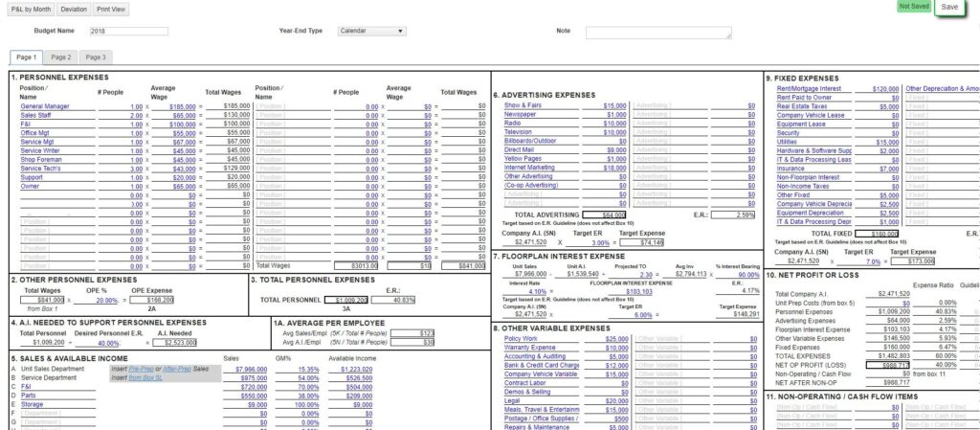Edit the Budget Name field
This screenshot has width=980, height=430.
click(128, 31)
